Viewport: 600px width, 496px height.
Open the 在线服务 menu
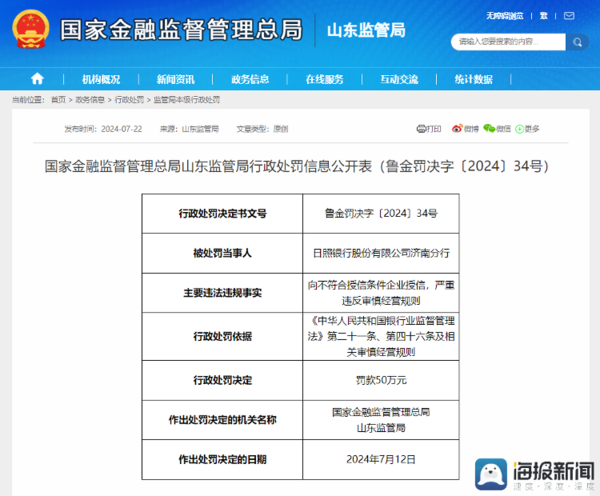324,79
